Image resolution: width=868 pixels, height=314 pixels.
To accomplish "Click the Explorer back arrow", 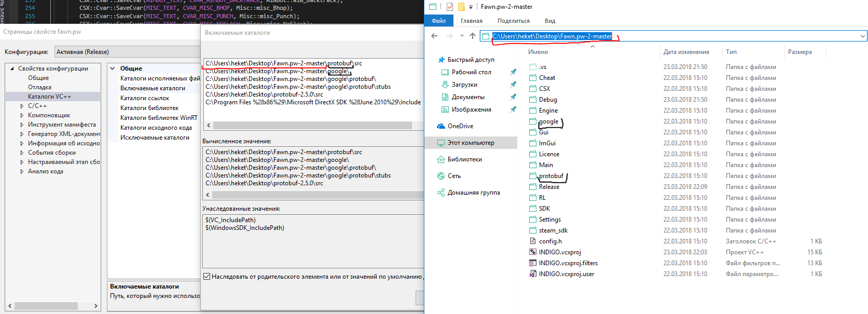I will pos(434,36).
